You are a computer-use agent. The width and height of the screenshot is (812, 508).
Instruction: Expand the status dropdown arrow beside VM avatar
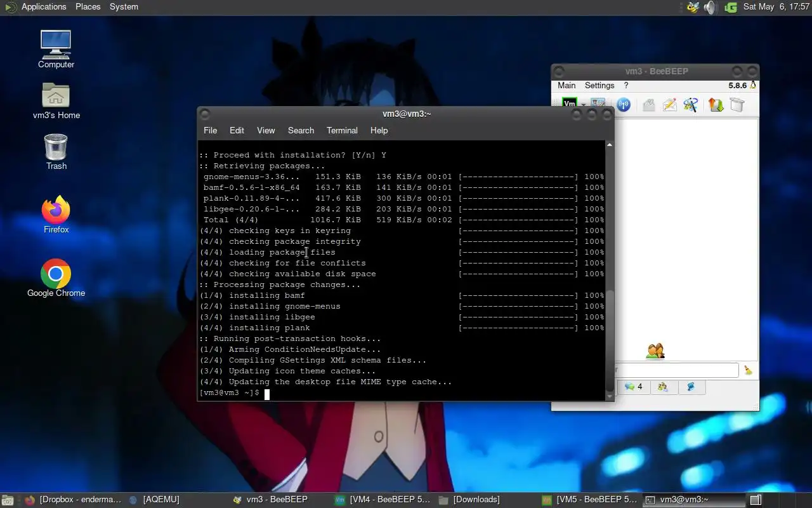pyautogui.click(x=583, y=105)
